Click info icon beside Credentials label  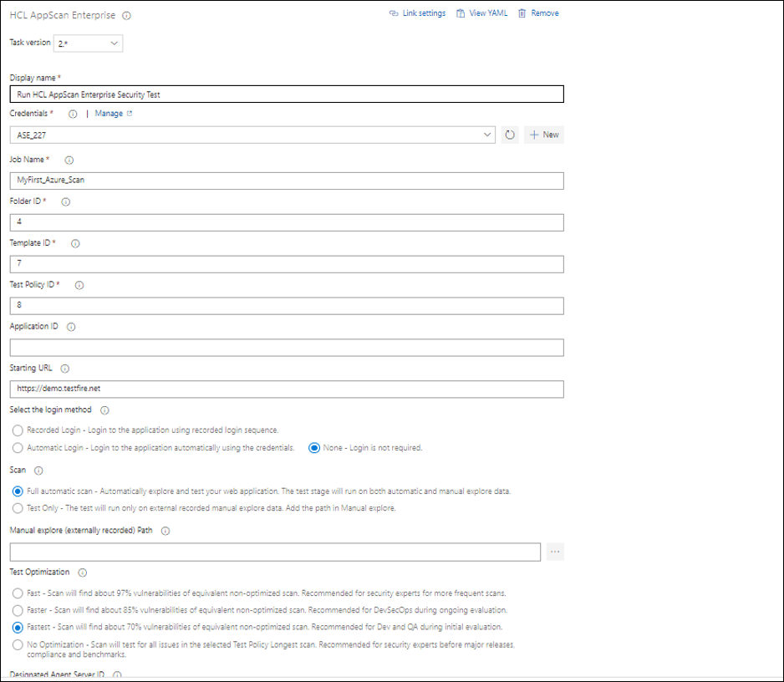[73, 114]
